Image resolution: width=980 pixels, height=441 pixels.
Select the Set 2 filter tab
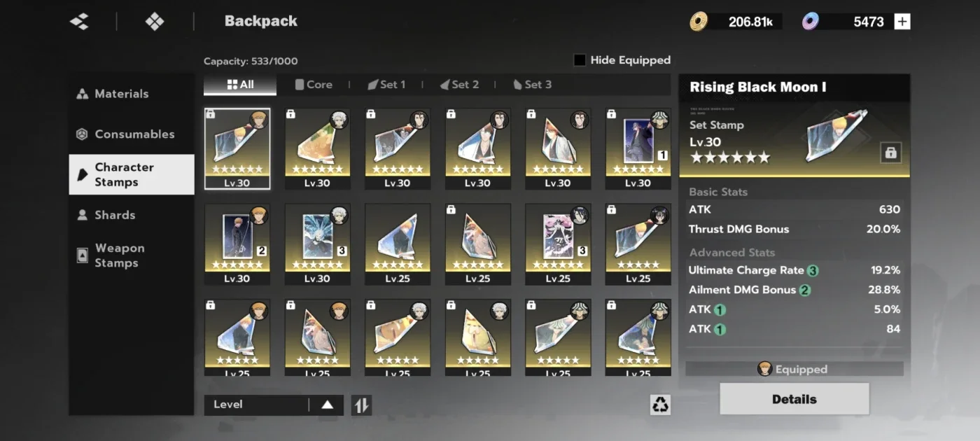click(x=459, y=85)
